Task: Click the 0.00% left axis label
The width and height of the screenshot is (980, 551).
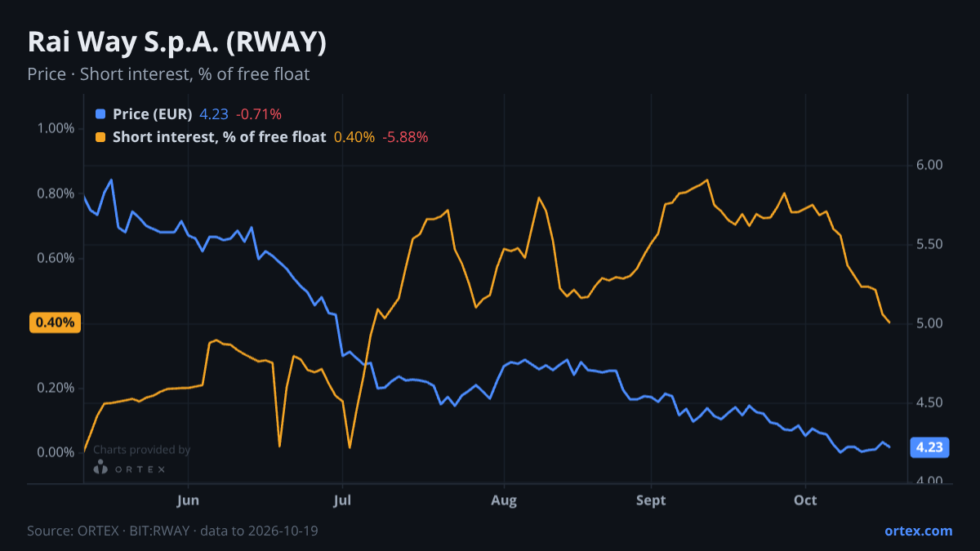Action: 56,452
